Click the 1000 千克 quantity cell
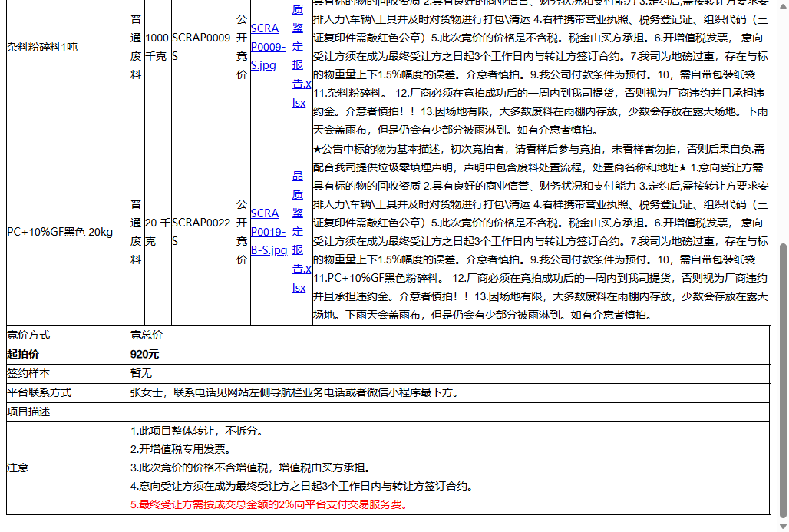This screenshot has height=532, width=789. click(x=157, y=47)
